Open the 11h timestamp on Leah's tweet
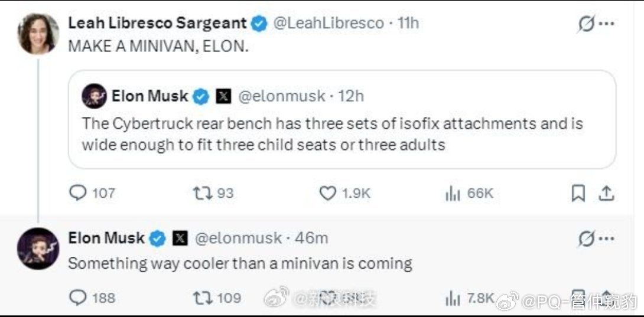 pyautogui.click(x=408, y=23)
